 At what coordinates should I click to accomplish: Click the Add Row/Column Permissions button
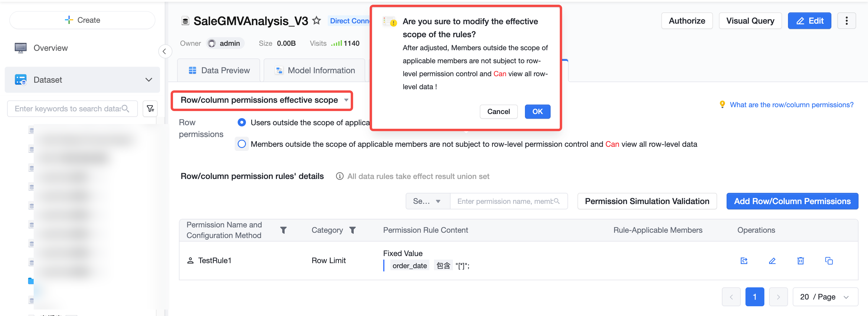point(792,201)
